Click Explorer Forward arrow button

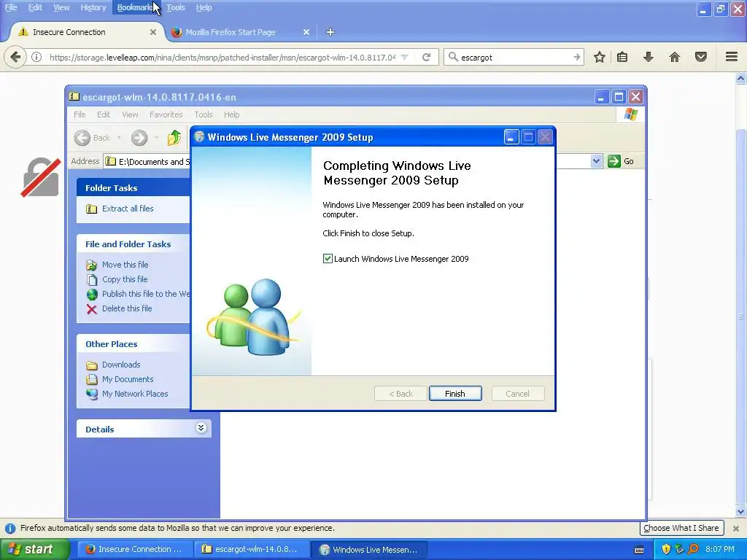(139, 138)
